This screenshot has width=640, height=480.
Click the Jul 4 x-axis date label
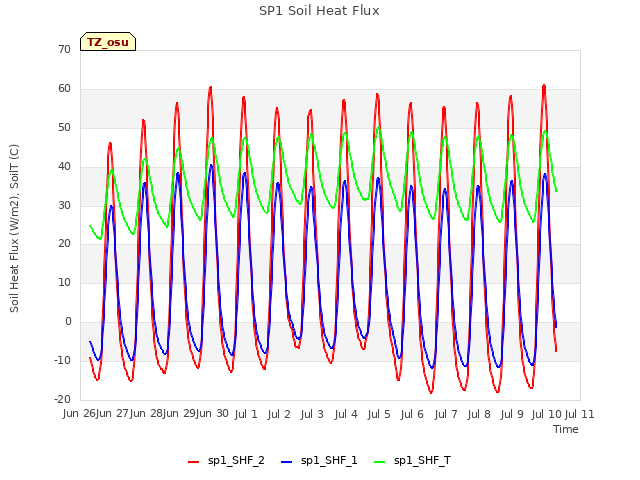point(346,414)
